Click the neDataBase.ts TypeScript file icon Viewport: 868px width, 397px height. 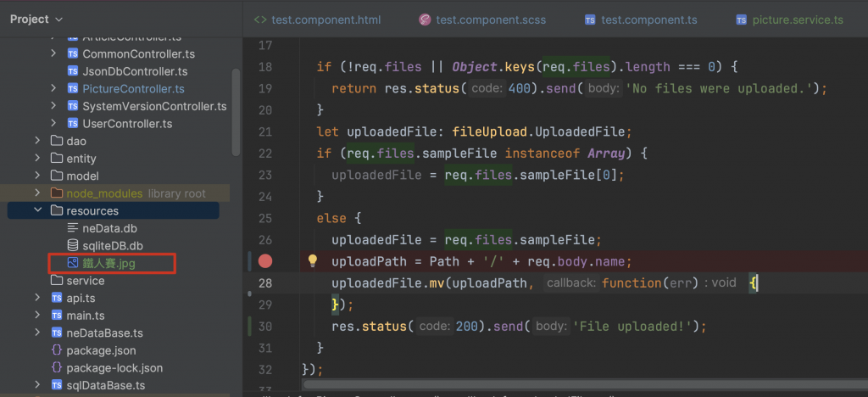pos(57,333)
